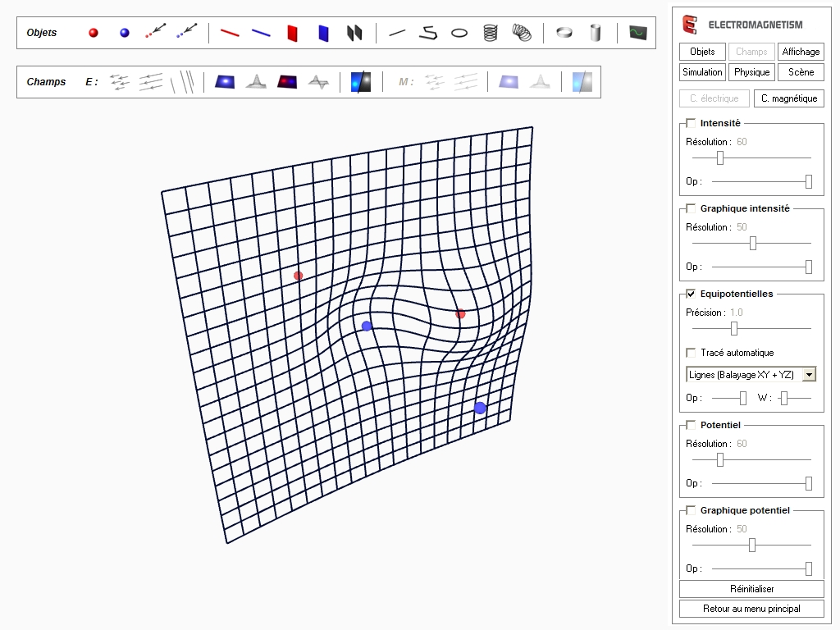Click Retour au menu principal
840x630 pixels.
point(751,609)
